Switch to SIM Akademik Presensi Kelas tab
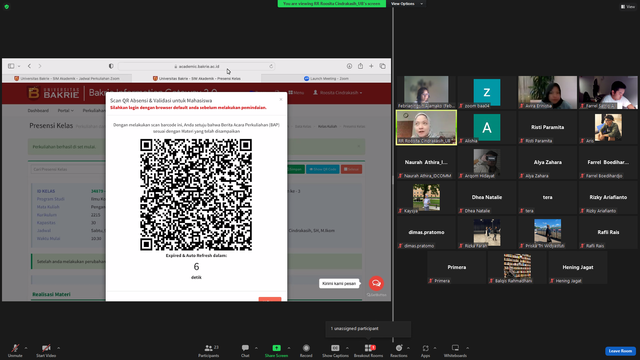 click(196, 78)
